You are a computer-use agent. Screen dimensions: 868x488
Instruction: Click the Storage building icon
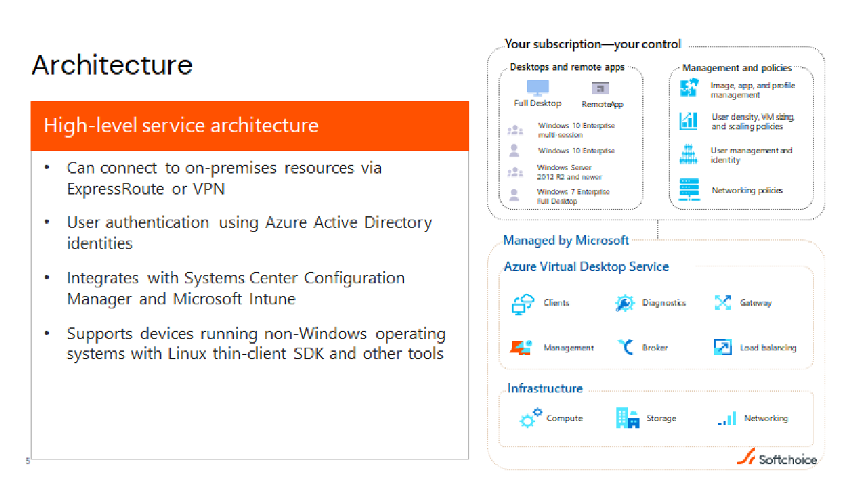(x=627, y=418)
